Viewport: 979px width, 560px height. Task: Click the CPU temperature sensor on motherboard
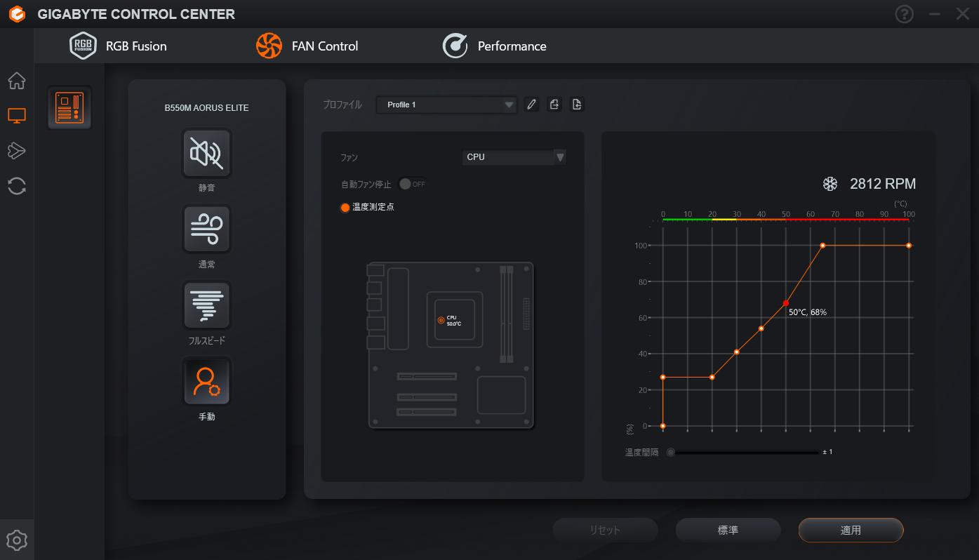point(441,320)
